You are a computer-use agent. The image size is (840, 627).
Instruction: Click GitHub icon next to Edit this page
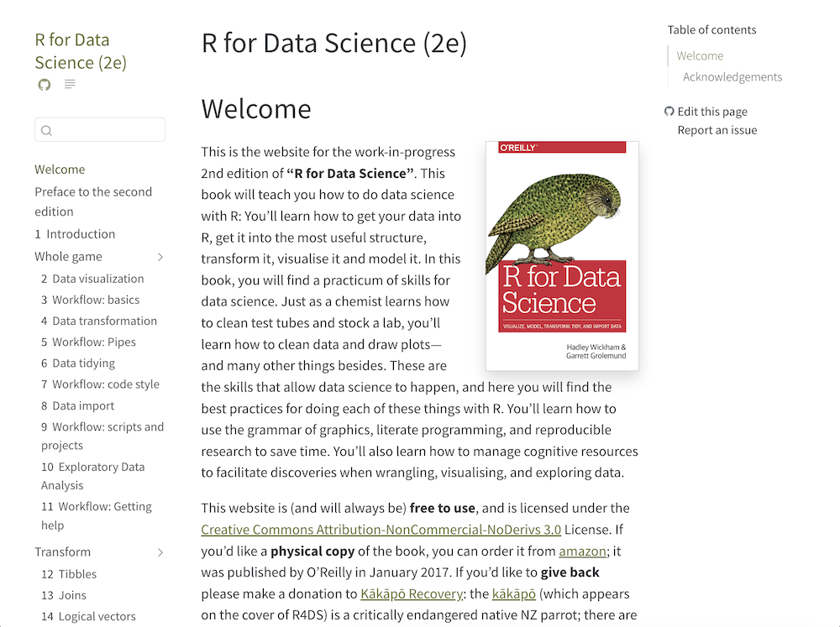click(x=669, y=112)
